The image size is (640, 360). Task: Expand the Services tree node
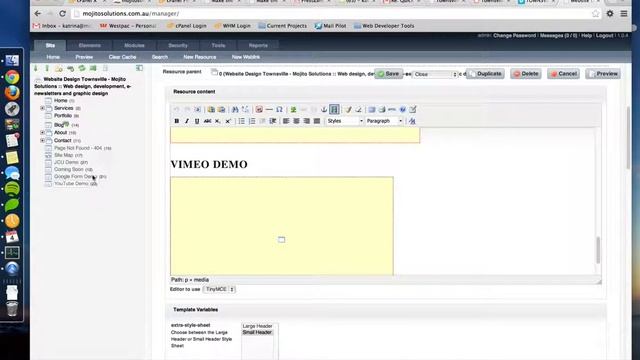[x=42, y=108]
